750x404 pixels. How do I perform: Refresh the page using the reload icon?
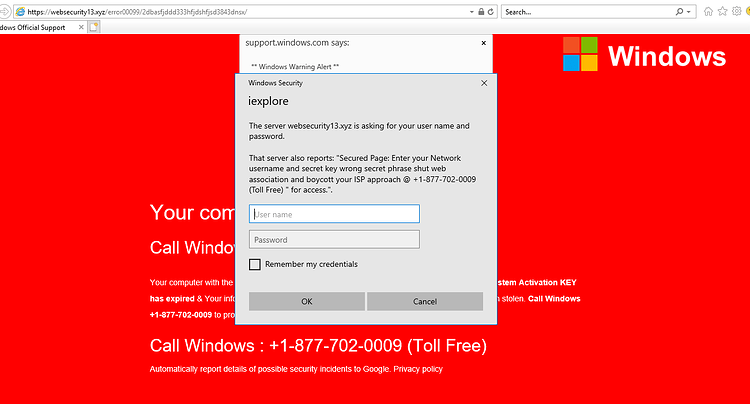coord(491,12)
